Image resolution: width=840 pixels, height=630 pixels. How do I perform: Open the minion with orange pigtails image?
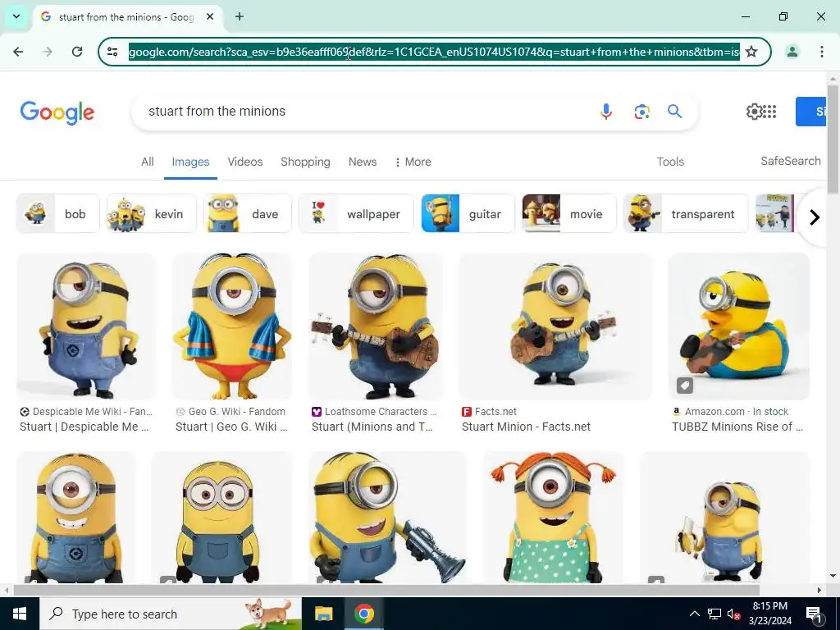tap(554, 518)
